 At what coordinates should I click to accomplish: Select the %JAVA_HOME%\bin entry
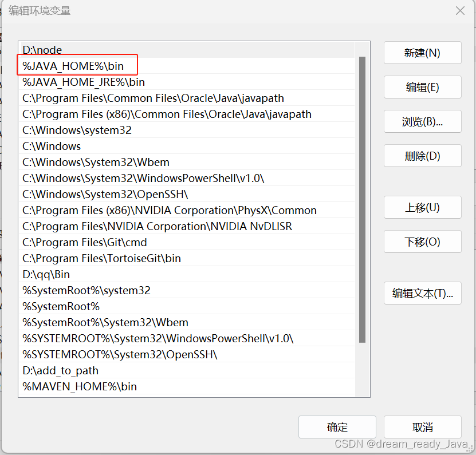click(77, 66)
